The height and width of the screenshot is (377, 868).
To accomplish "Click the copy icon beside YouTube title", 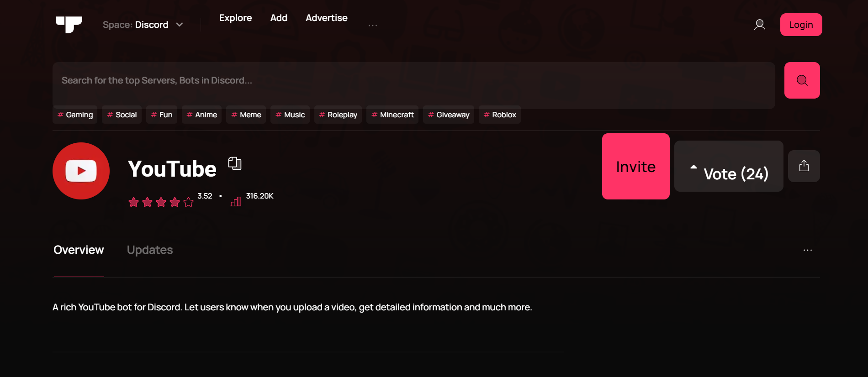I will coord(235,163).
